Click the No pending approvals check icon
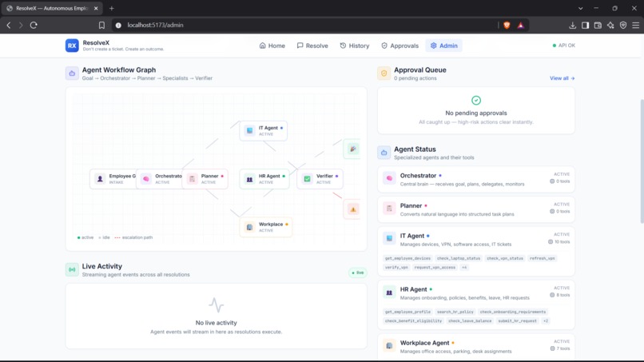This screenshot has width=644, height=362. pyautogui.click(x=476, y=100)
